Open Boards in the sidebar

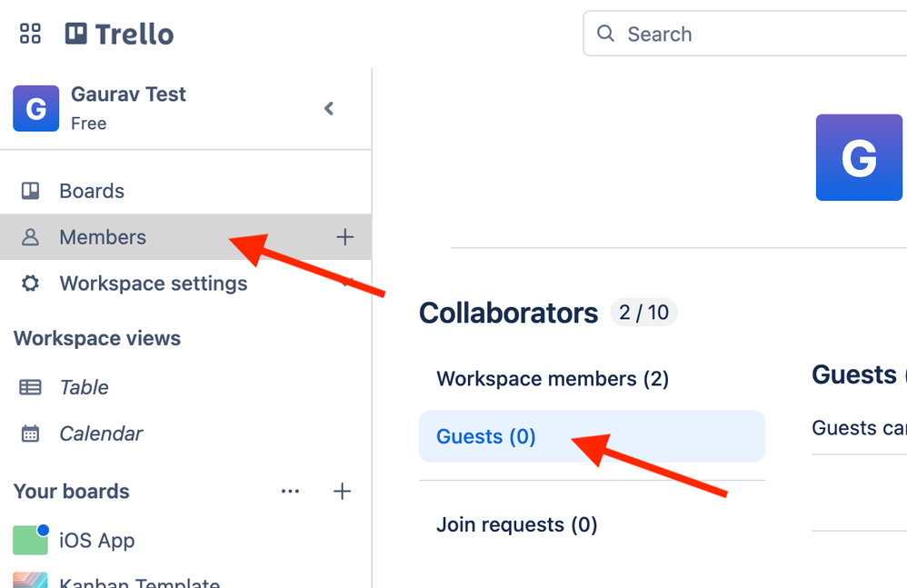pyautogui.click(x=185, y=191)
